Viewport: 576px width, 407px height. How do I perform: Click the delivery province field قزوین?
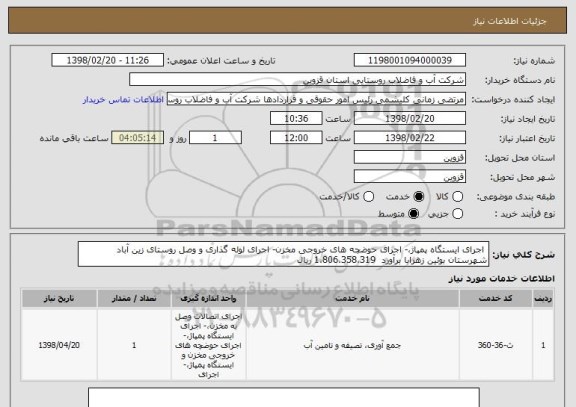coord(410,157)
